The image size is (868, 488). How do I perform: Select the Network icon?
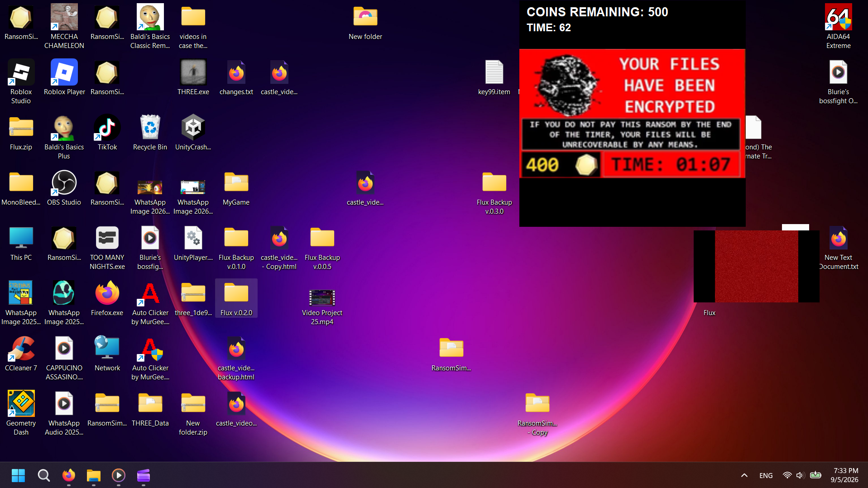click(x=107, y=354)
